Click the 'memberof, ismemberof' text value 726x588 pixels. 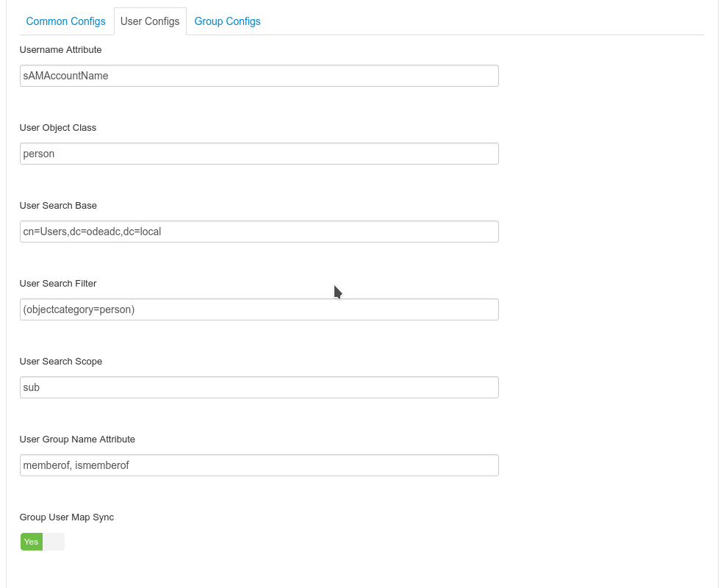point(76,465)
